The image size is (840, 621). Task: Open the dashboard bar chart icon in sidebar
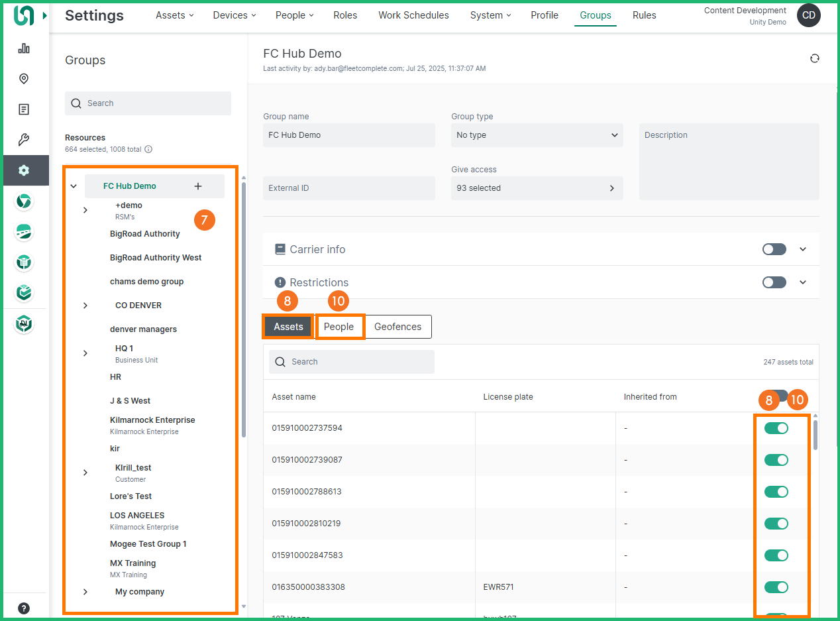(x=24, y=48)
